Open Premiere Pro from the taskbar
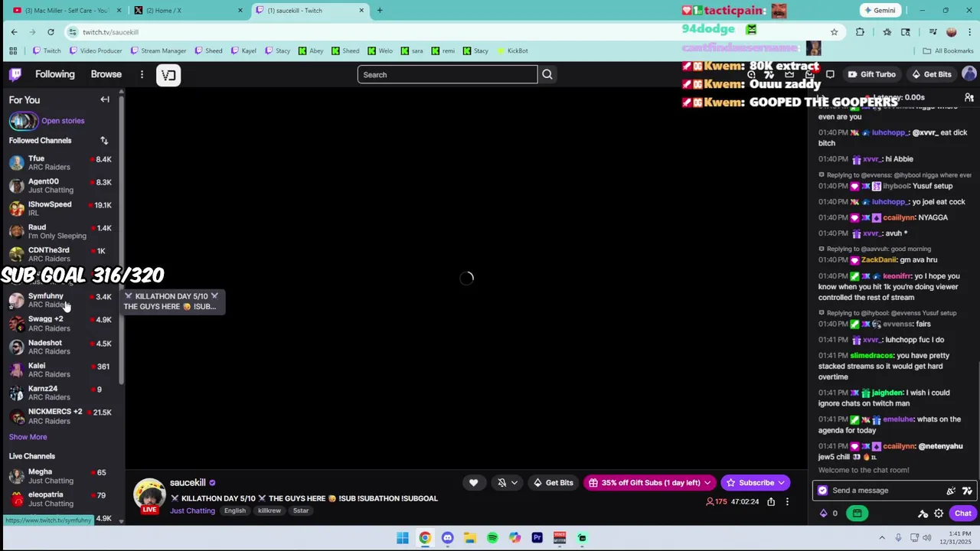The image size is (980, 551). tap(537, 538)
